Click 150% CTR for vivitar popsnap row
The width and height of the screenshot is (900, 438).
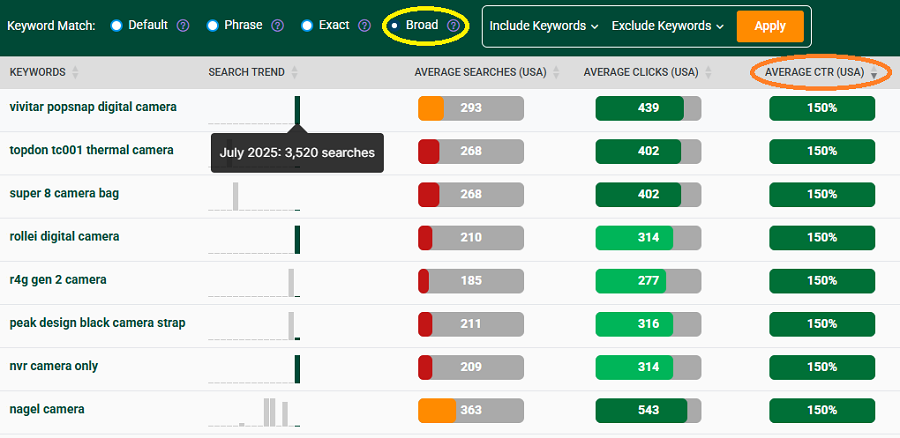click(822, 108)
